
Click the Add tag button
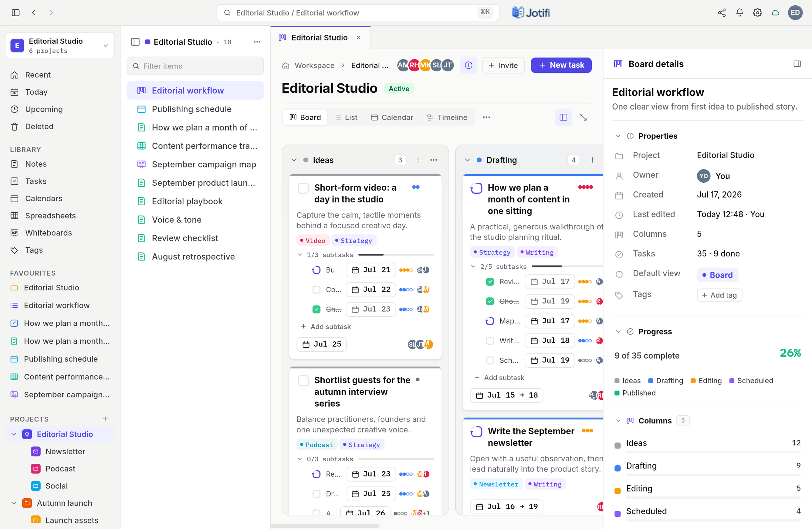coord(719,295)
